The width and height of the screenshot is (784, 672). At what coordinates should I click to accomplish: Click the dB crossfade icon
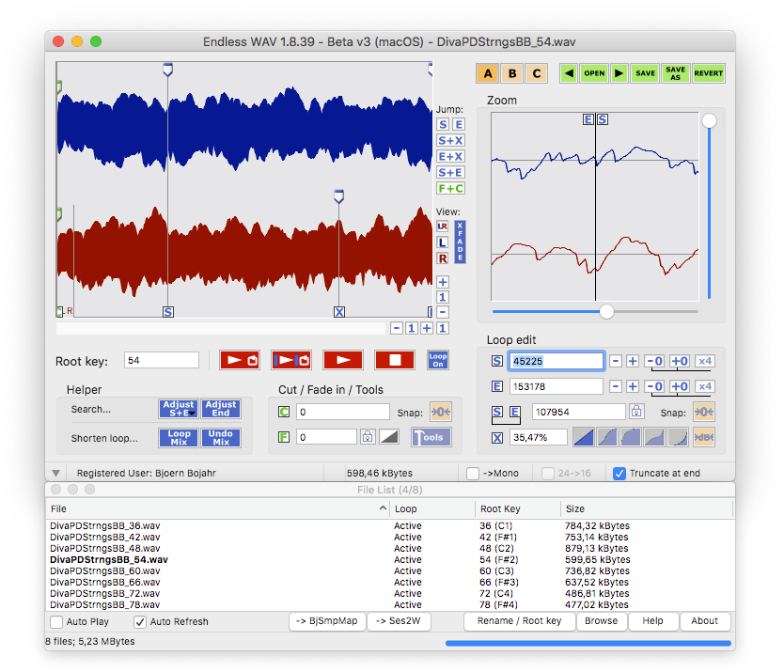click(703, 437)
